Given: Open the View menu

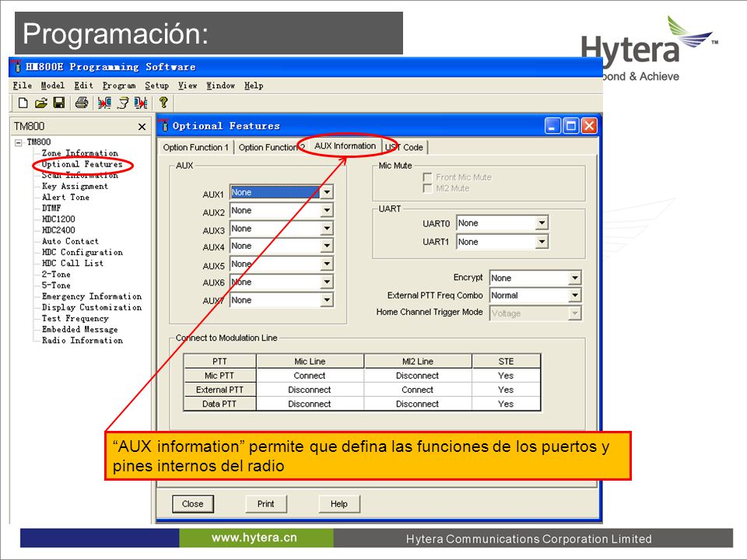Looking at the screenshot, I should (x=188, y=86).
